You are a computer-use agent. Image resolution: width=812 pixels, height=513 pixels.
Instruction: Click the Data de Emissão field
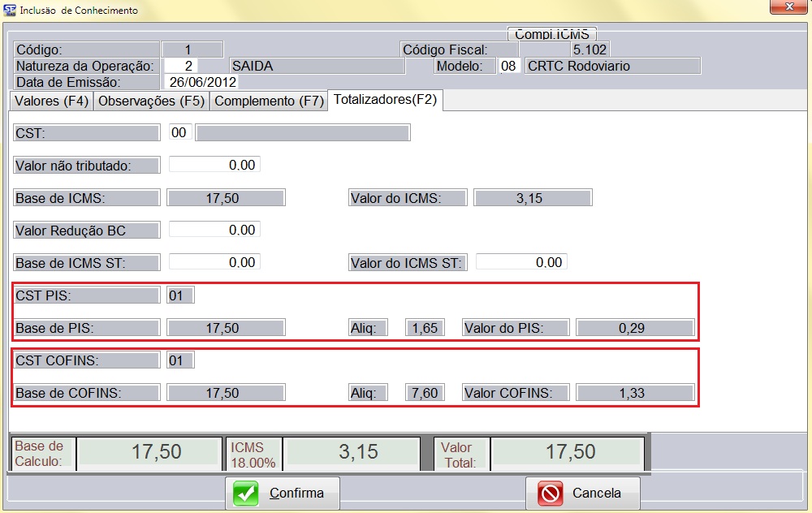tap(201, 82)
